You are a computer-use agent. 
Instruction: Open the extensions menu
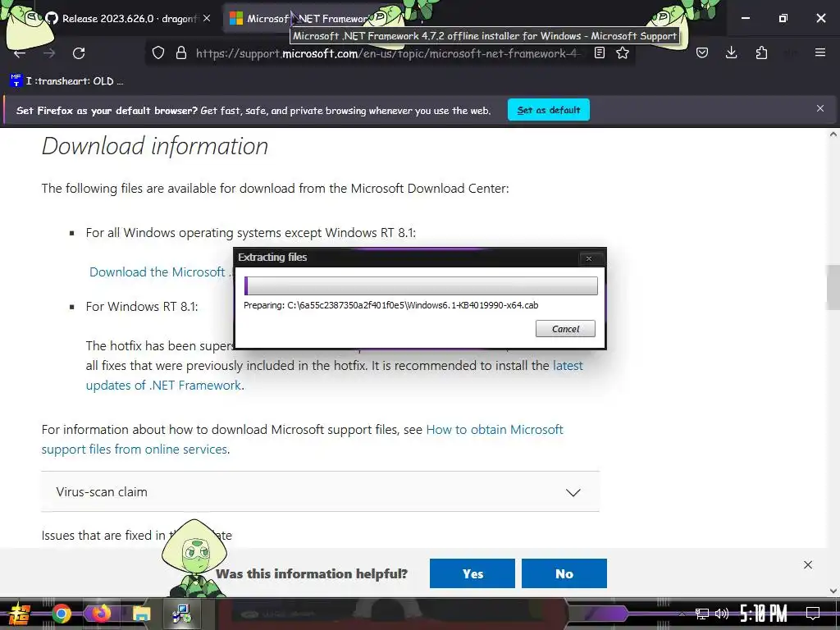(761, 53)
